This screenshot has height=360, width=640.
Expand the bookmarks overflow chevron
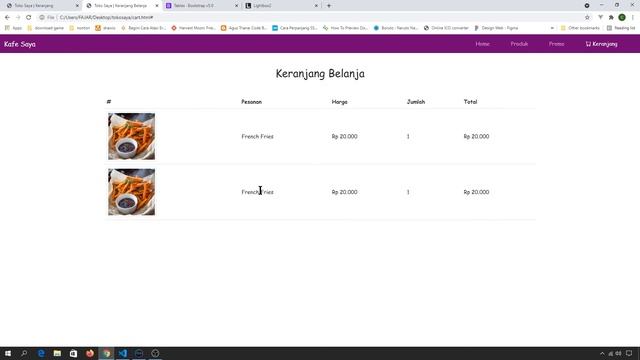pyautogui.click(x=552, y=28)
